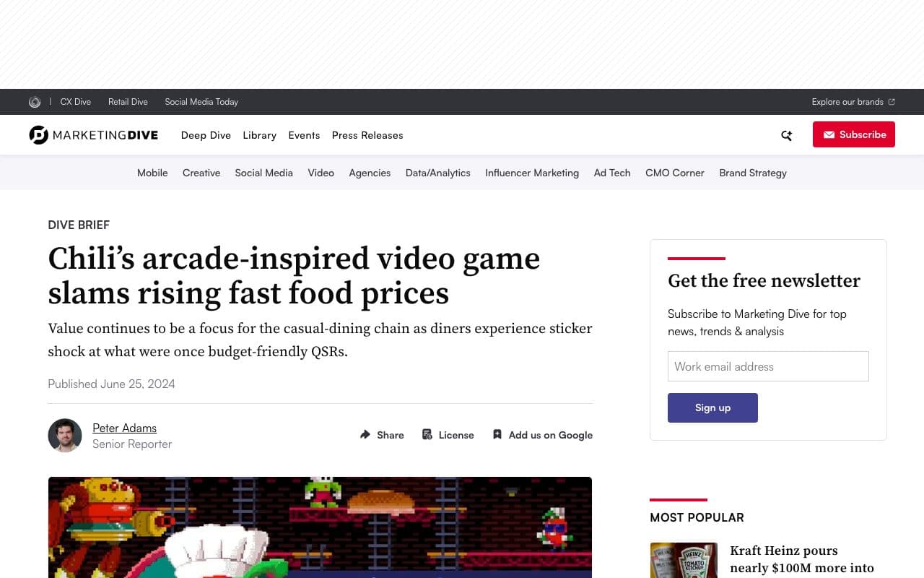Click the License text label
The height and width of the screenshot is (578, 924).
pyautogui.click(x=456, y=435)
